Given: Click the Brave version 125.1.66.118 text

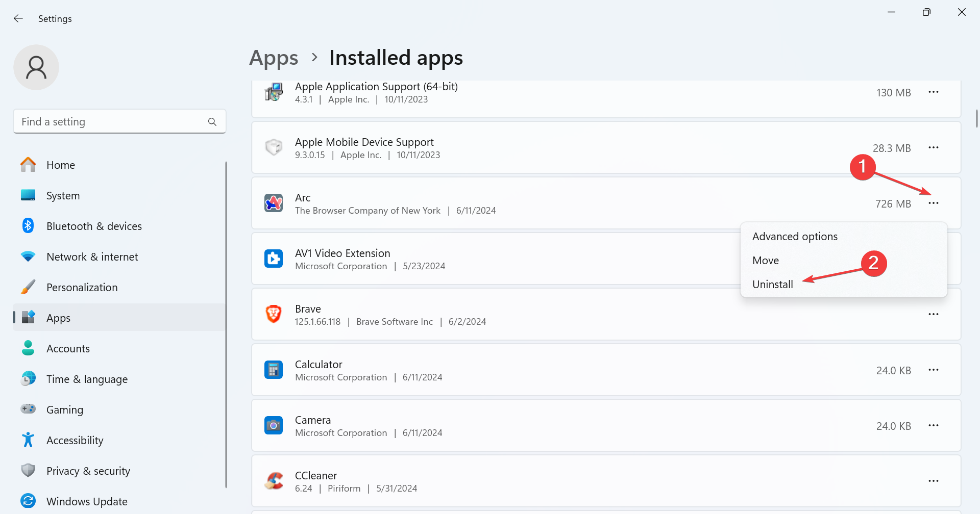Looking at the screenshot, I should tap(317, 322).
